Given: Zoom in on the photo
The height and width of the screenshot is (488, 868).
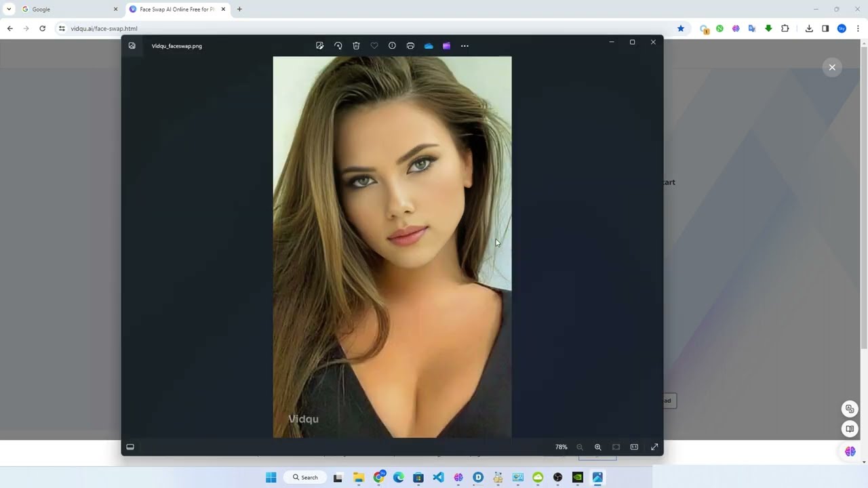Looking at the screenshot, I should coord(597,447).
